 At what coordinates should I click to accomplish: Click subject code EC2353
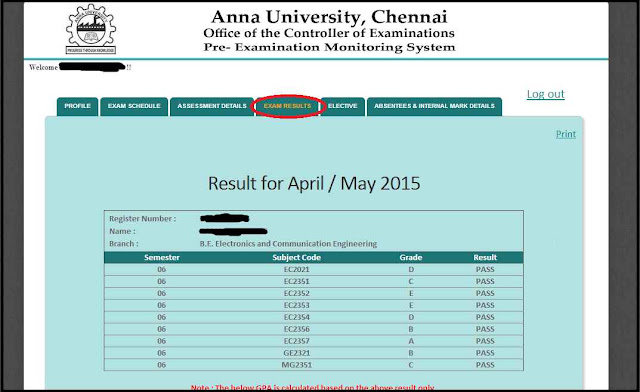click(x=297, y=305)
